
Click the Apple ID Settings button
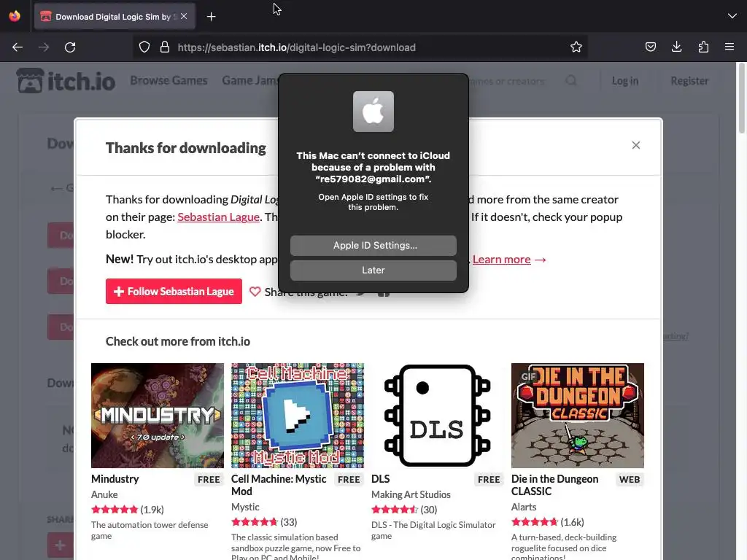point(373,245)
